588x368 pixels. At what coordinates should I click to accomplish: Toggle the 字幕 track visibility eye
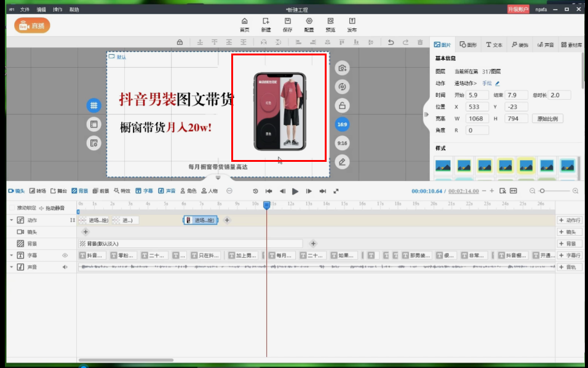pyautogui.click(x=64, y=255)
